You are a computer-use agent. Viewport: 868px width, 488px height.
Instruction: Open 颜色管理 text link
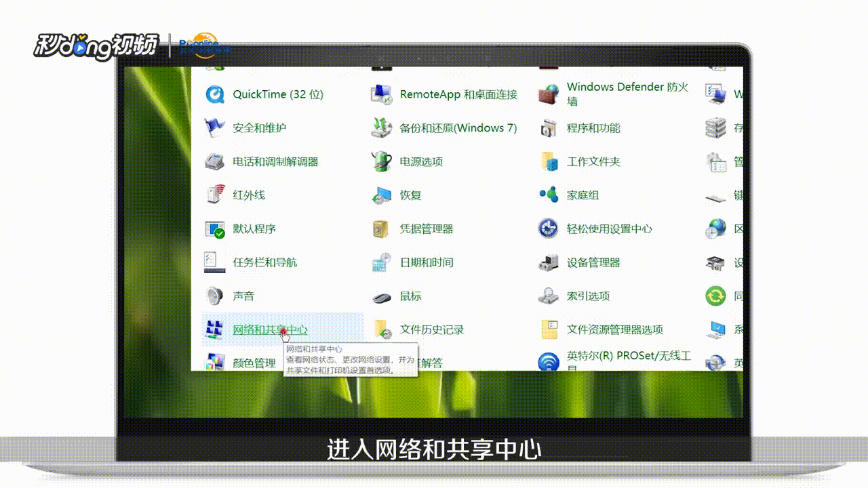click(x=254, y=363)
